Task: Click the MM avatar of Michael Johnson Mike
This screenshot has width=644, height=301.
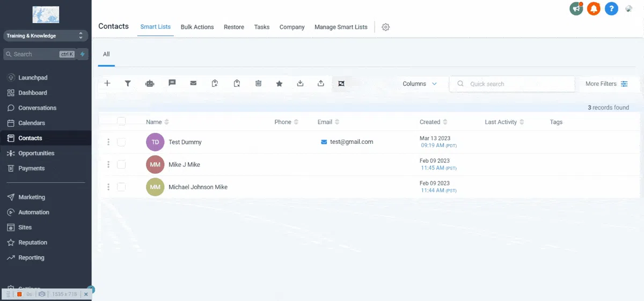Action: tap(155, 187)
